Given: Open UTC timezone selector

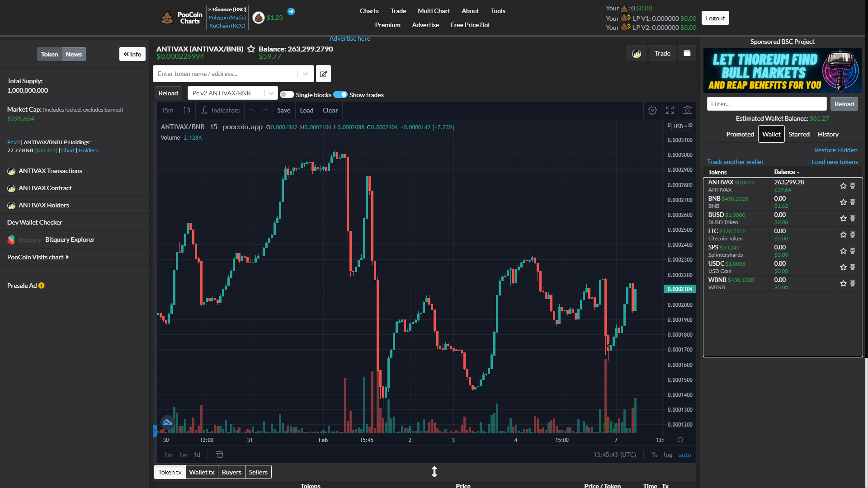Looking at the screenshot, I should point(614,455).
